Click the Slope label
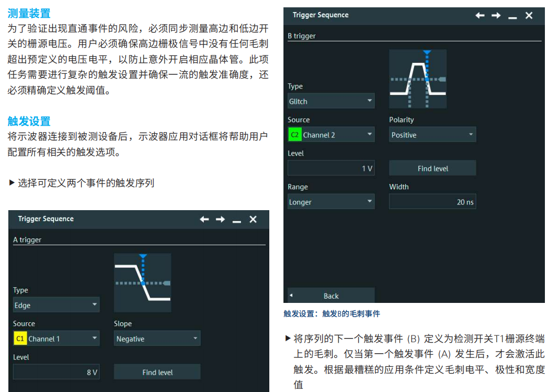 [x=123, y=324]
